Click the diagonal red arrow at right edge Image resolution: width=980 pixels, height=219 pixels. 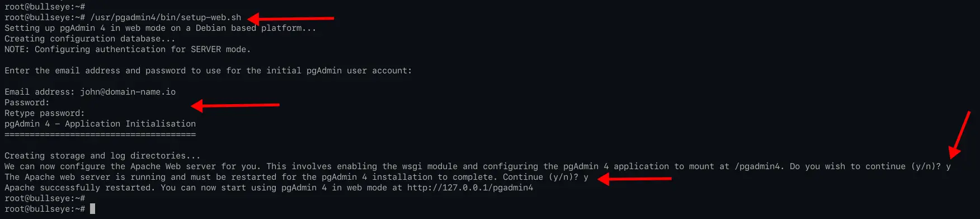pyautogui.click(x=959, y=134)
